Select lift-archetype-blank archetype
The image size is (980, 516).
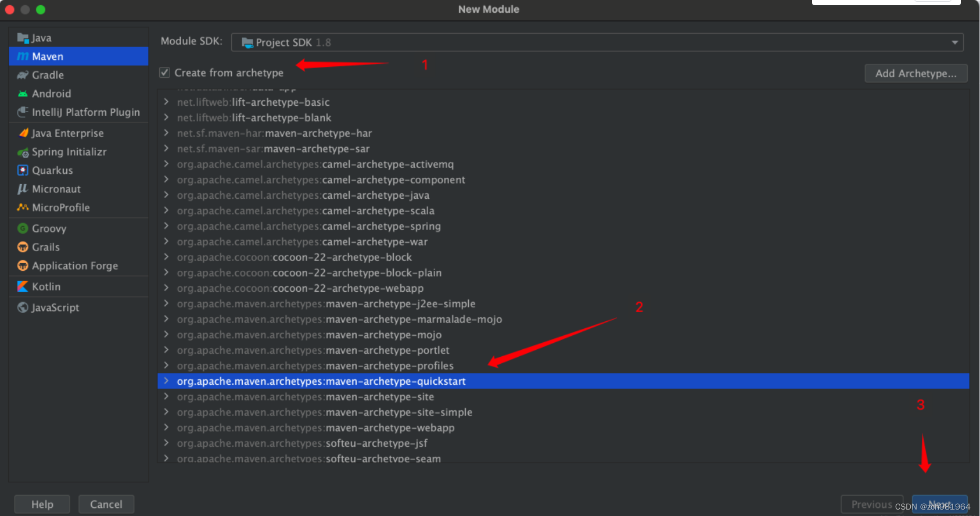563,117
